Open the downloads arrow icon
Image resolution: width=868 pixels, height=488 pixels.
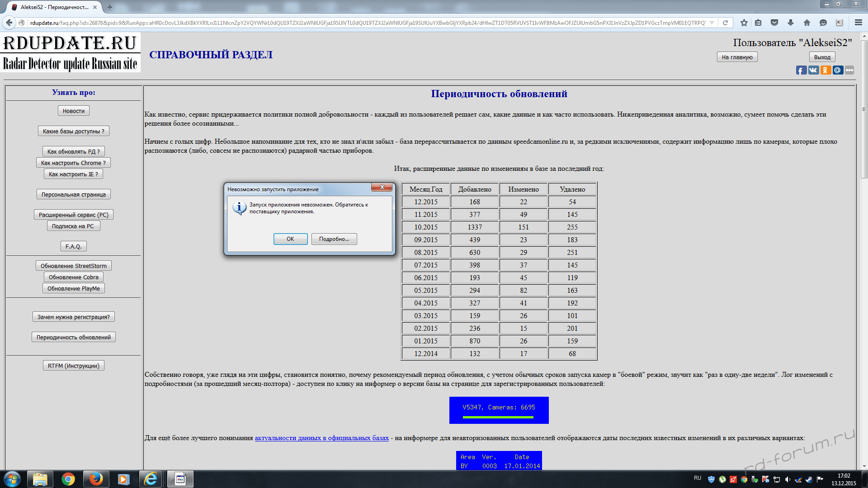click(791, 23)
